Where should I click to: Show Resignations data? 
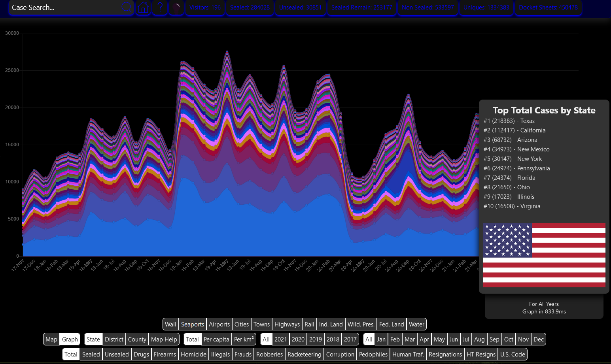click(x=445, y=354)
